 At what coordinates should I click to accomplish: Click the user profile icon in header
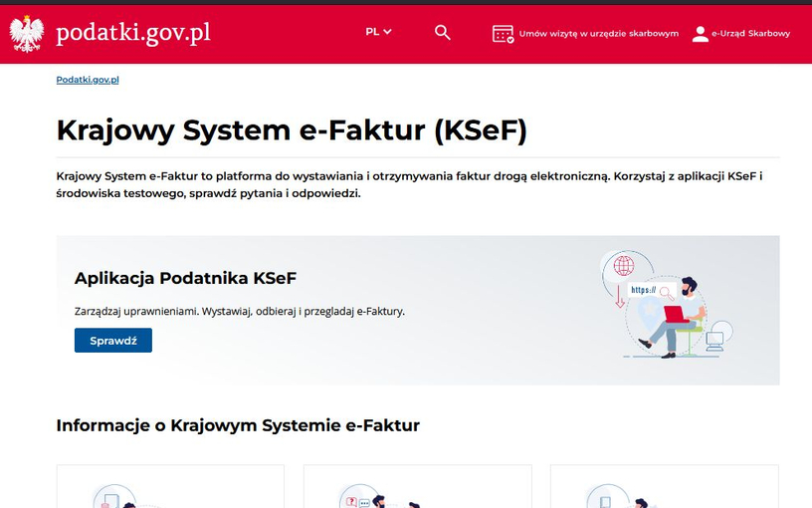[701, 34]
